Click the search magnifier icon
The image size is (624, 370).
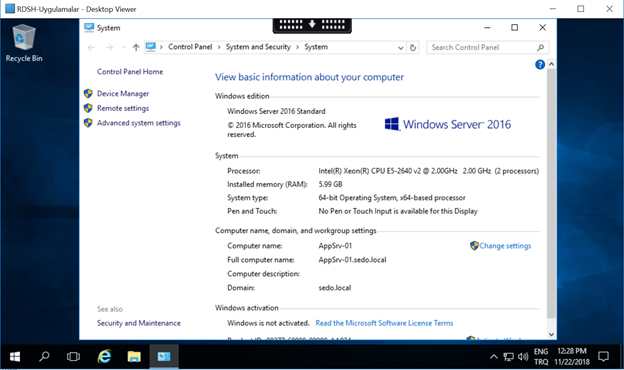pos(540,47)
